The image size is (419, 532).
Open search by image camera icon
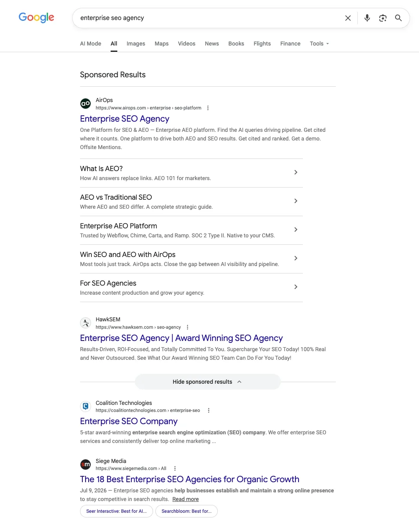tap(383, 18)
